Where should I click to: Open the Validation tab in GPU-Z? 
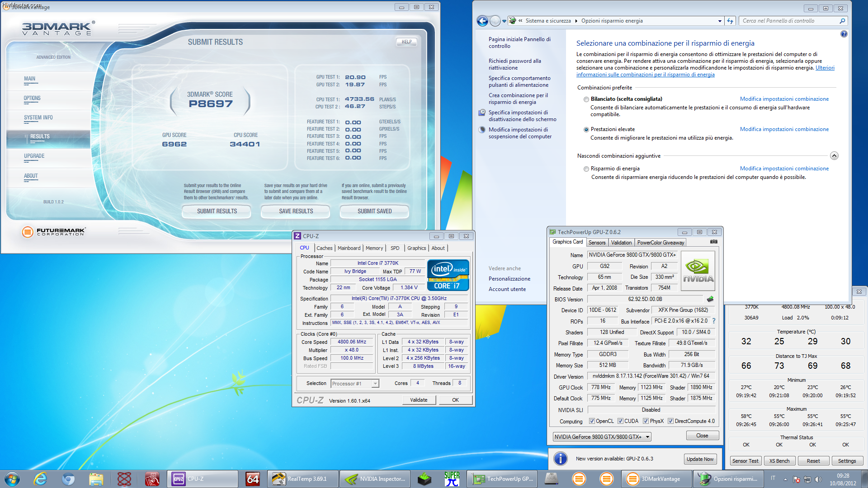pos(621,243)
